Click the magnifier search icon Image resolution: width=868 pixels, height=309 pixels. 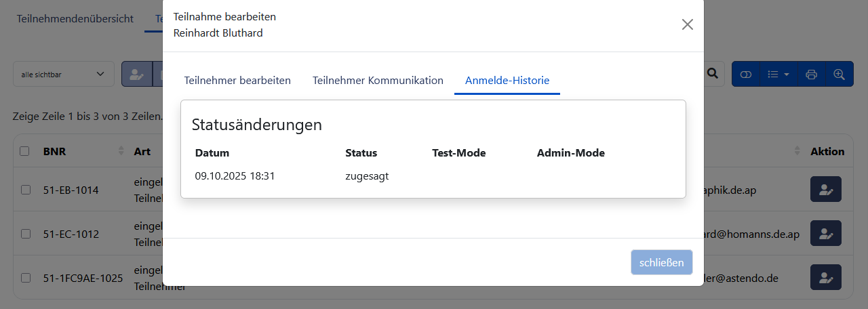(x=713, y=74)
